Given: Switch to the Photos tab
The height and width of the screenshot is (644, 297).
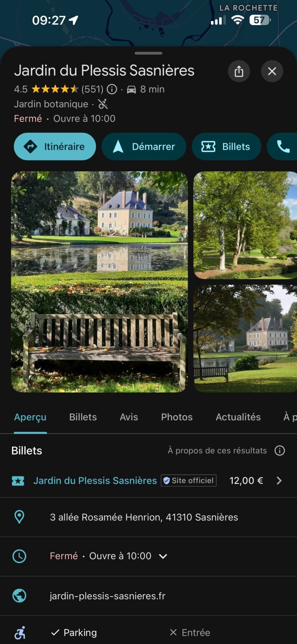Looking at the screenshot, I should tap(177, 417).
